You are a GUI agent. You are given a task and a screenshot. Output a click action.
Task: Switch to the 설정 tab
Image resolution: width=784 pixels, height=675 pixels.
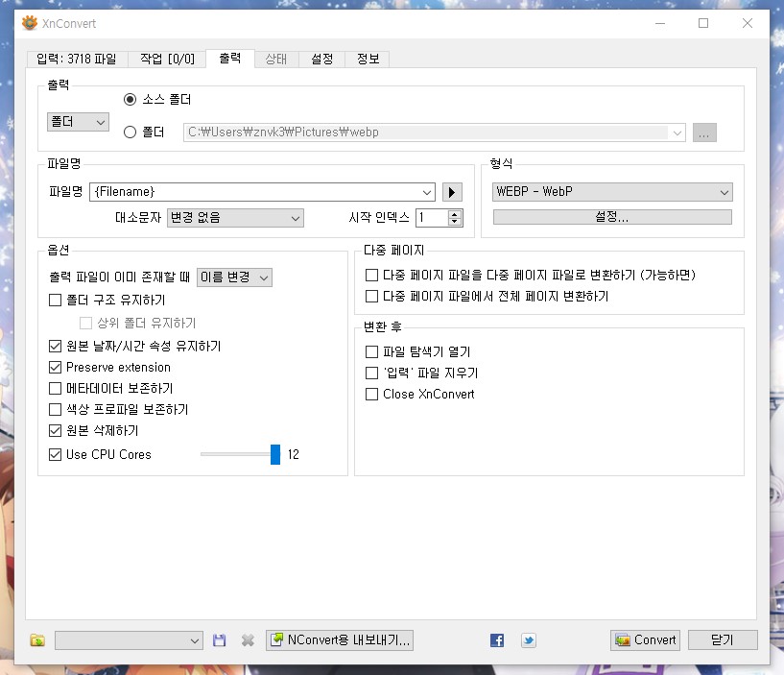pos(322,59)
